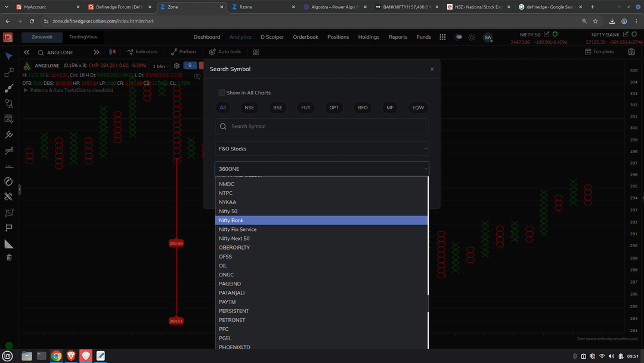The width and height of the screenshot is (644, 363).
Task: Select the EQW segment filter
Action: 418,107
